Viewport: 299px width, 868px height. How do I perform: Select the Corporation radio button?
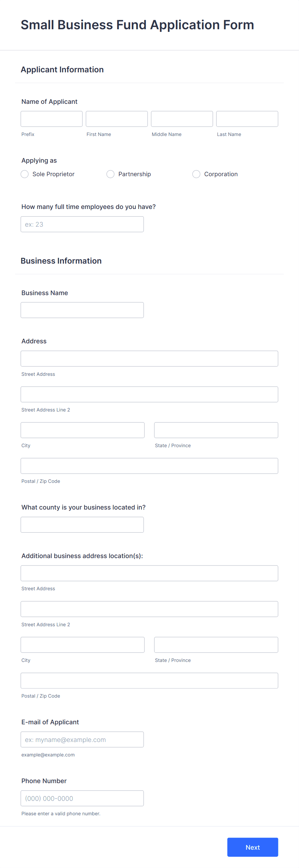pyautogui.click(x=196, y=174)
